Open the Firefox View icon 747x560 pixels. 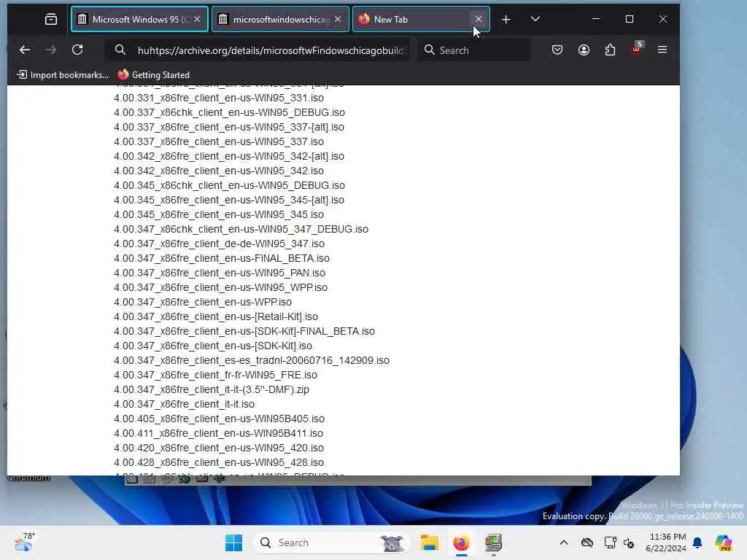(51, 19)
